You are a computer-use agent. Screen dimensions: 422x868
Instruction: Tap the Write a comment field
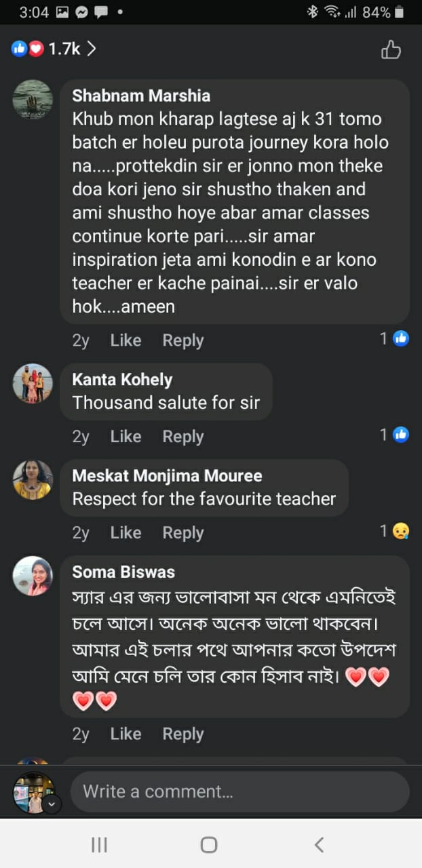pyautogui.click(x=239, y=791)
